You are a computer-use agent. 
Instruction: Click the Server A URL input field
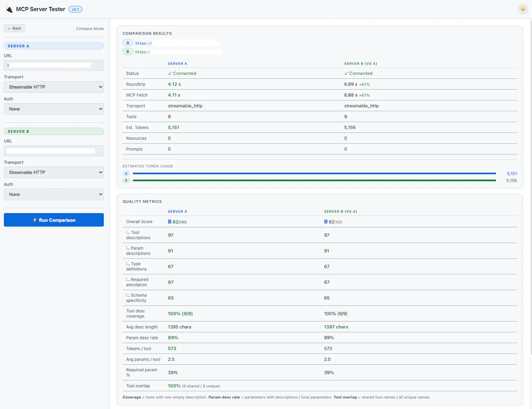[54, 65]
